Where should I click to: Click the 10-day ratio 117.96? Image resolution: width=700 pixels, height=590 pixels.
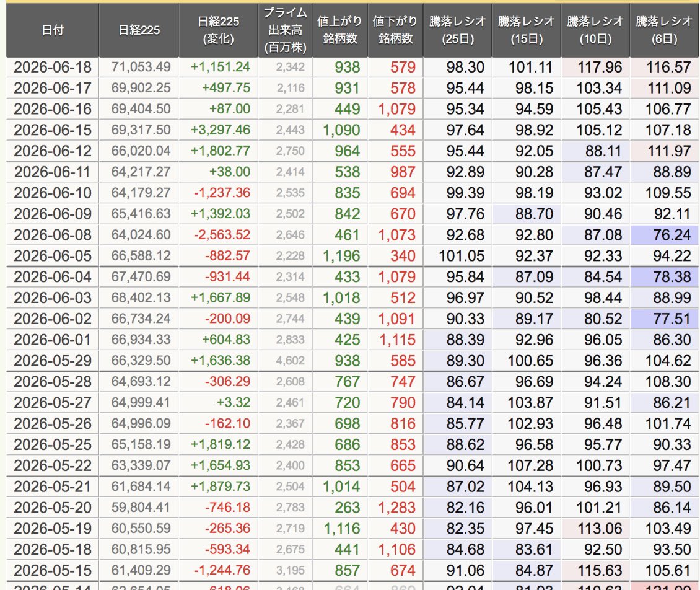pyautogui.click(x=600, y=67)
